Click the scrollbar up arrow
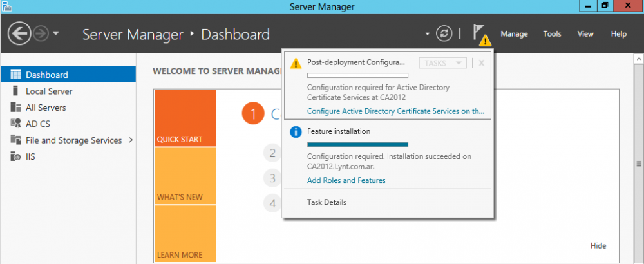The width and height of the screenshot is (644, 264). (x=639, y=60)
